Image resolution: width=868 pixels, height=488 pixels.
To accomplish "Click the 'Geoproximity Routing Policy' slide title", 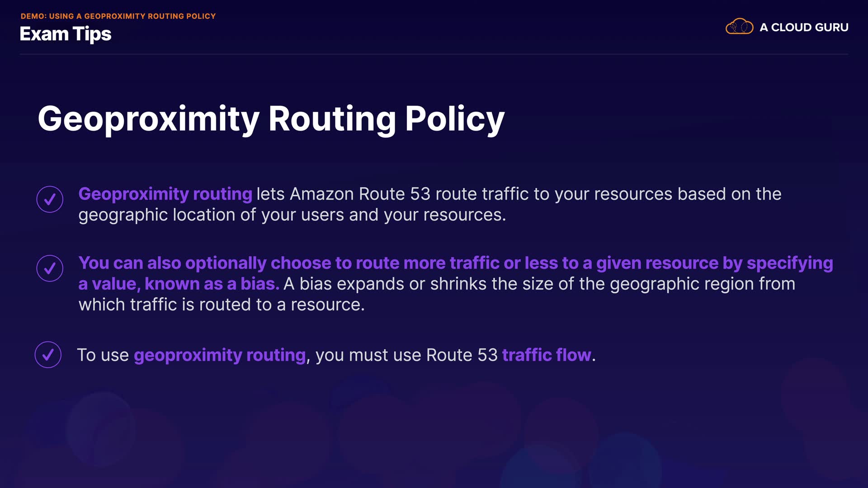I will [x=271, y=119].
